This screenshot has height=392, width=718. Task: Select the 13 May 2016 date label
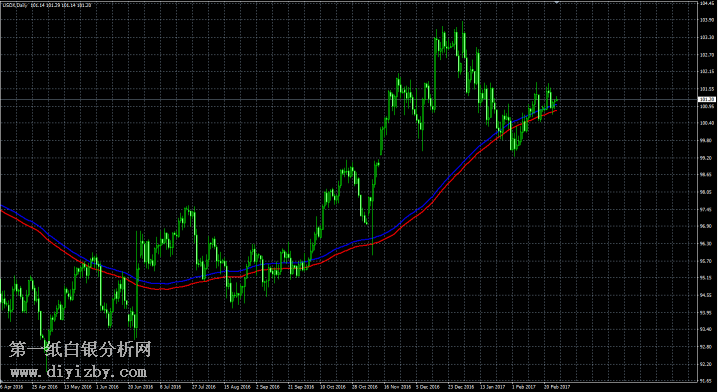point(77,387)
